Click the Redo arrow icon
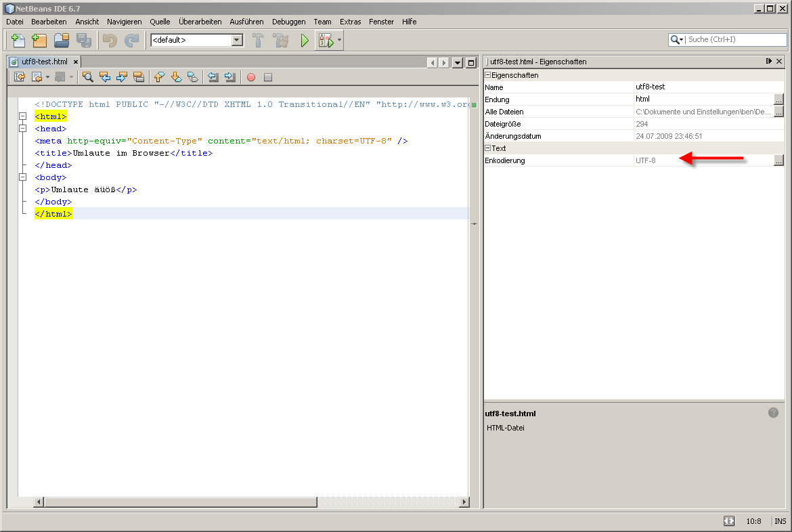 point(132,40)
